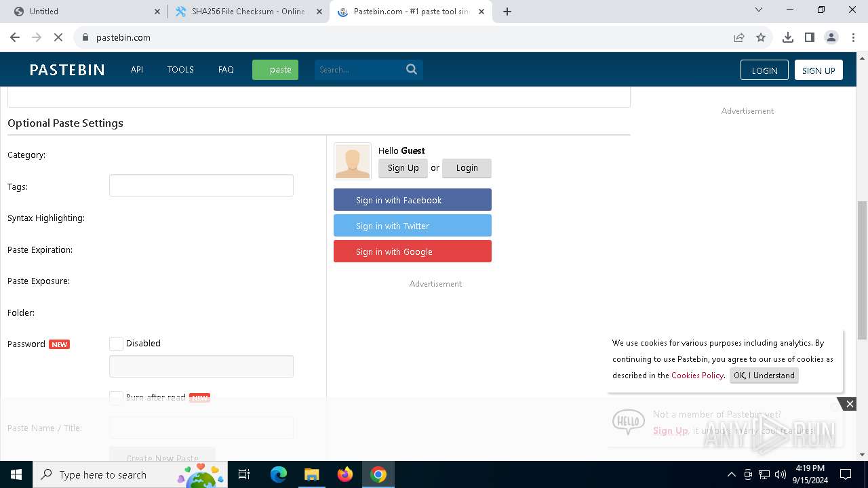Viewport: 868px width, 488px height.
Task: Share this page using the address bar icon
Action: coord(739,37)
